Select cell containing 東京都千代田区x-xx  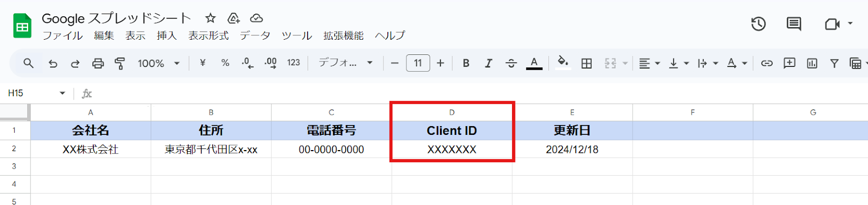[211, 149]
